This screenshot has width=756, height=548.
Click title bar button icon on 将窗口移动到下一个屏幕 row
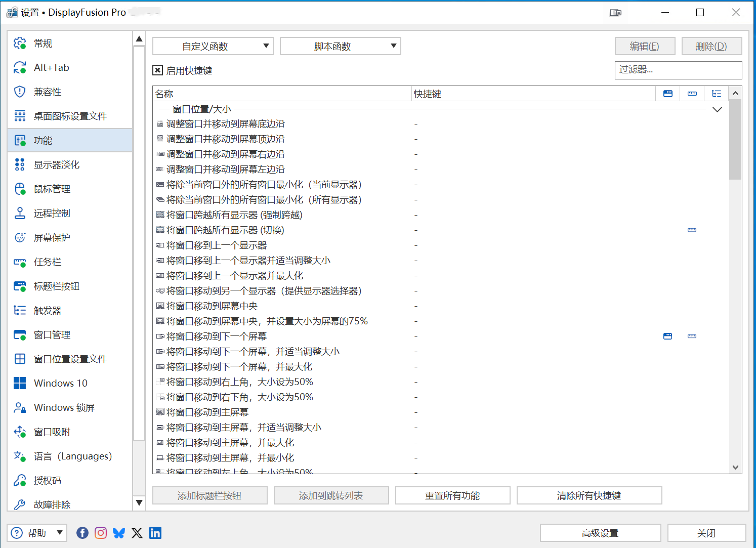coord(668,336)
